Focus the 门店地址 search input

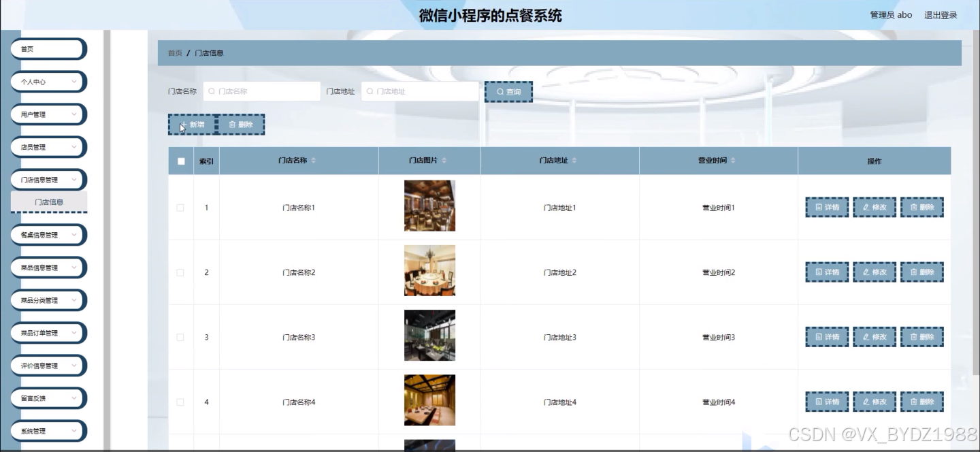point(420,91)
